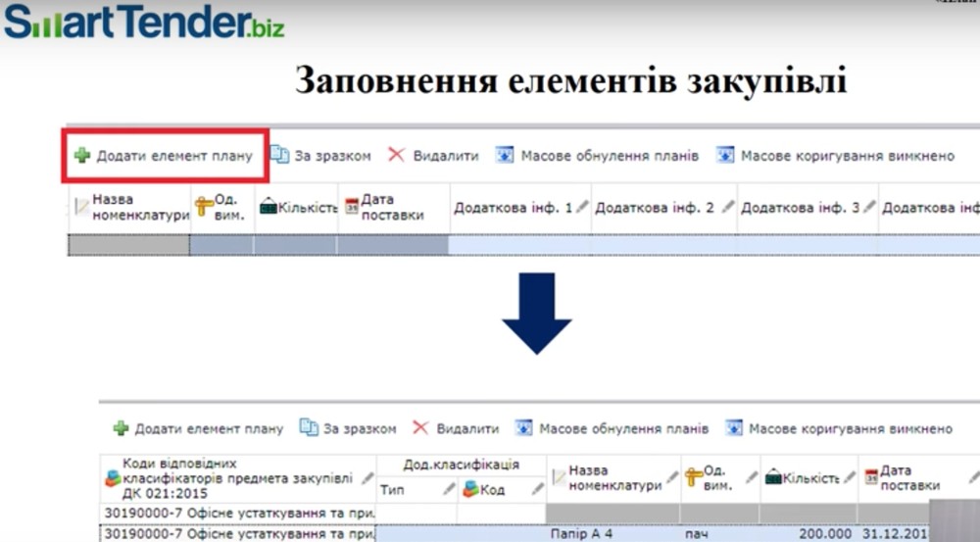Click pencil icon next to 'Додаткова інф. 1'
The width and height of the screenshot is (980, 542).
pyautogui.click(x=582, y=206)
